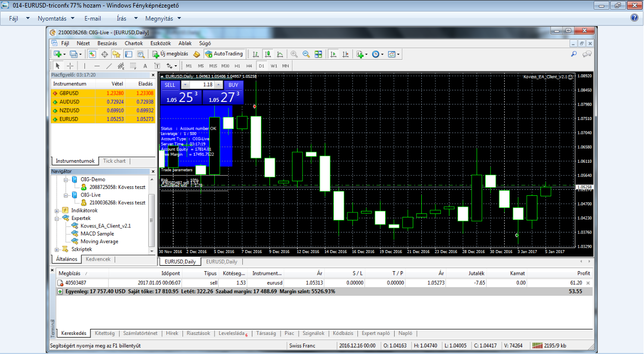Expand the Indikátorok tree node

[x=57, y=210]
